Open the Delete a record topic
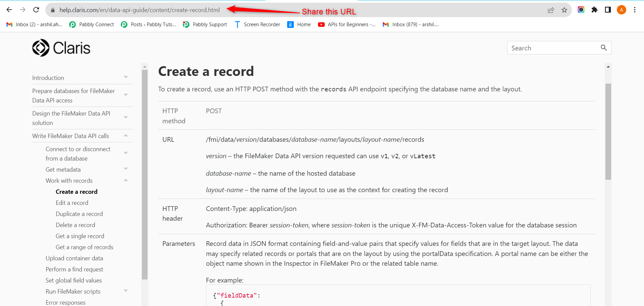644x306 pixels. pos(75,225)
